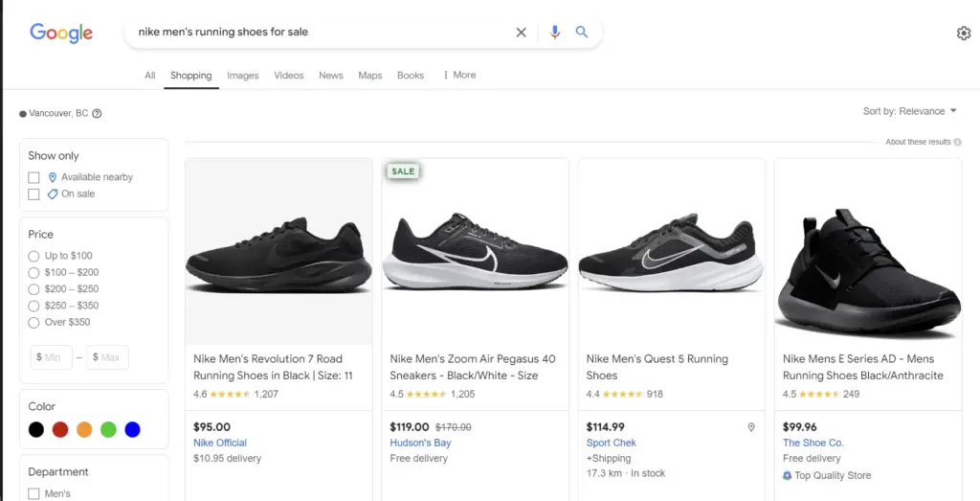Clear the search query with X icon
This screenshot has height=501, width=980.
[x=521, y=32]
